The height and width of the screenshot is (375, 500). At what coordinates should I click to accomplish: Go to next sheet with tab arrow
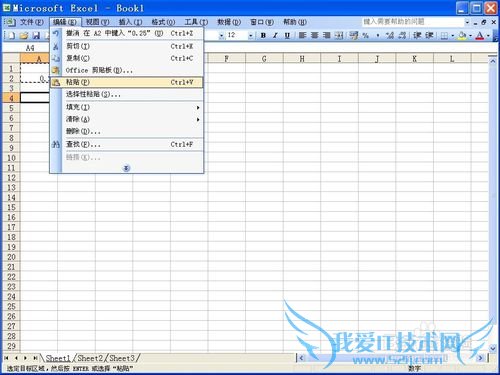[x=25, y=358]
